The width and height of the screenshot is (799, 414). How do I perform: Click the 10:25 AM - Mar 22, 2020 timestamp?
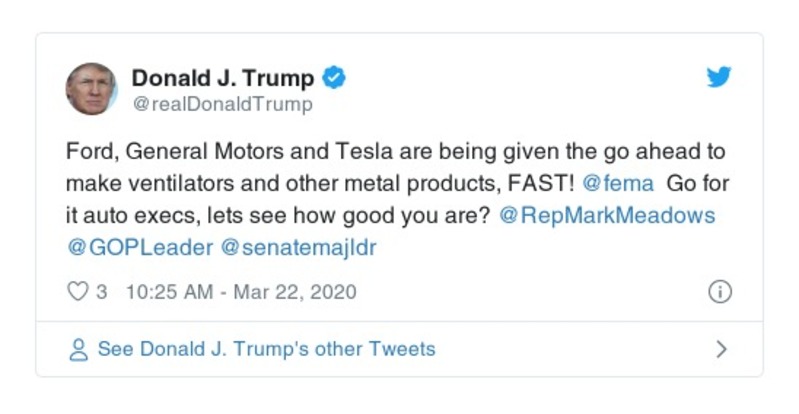tap(241, 293)
